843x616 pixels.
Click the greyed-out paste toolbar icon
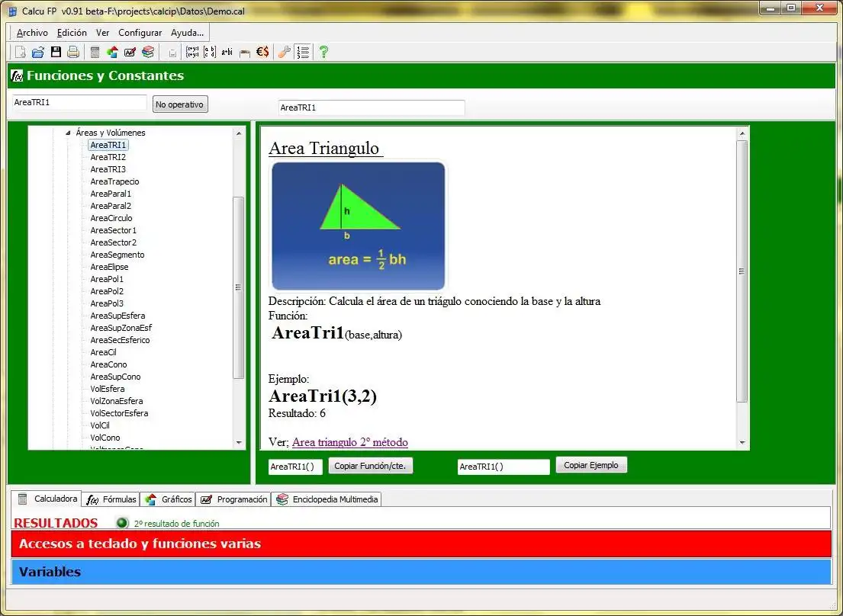[172, 53]
